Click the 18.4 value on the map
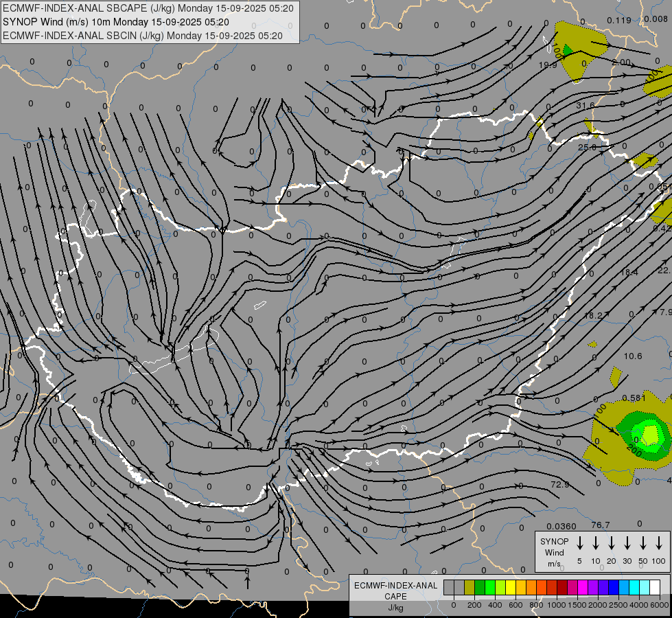The height and width of the screenshot is (618, 672). [x=629, y=273]
